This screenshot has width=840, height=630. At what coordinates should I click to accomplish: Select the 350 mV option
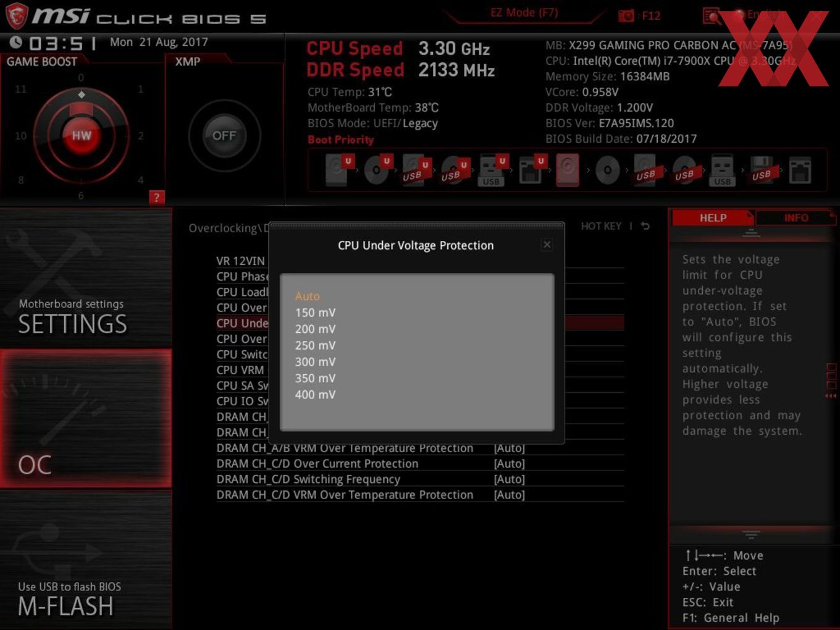click(315, 378)
